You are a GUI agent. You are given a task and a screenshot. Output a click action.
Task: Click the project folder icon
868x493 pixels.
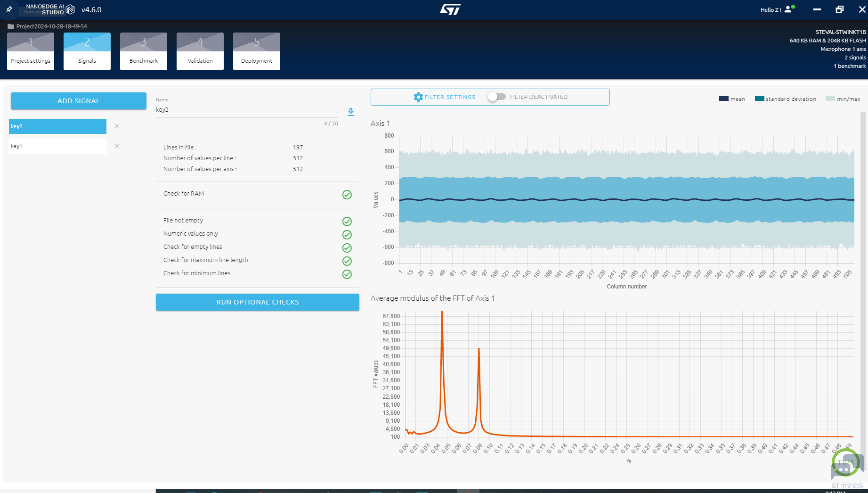coord(11,26)
